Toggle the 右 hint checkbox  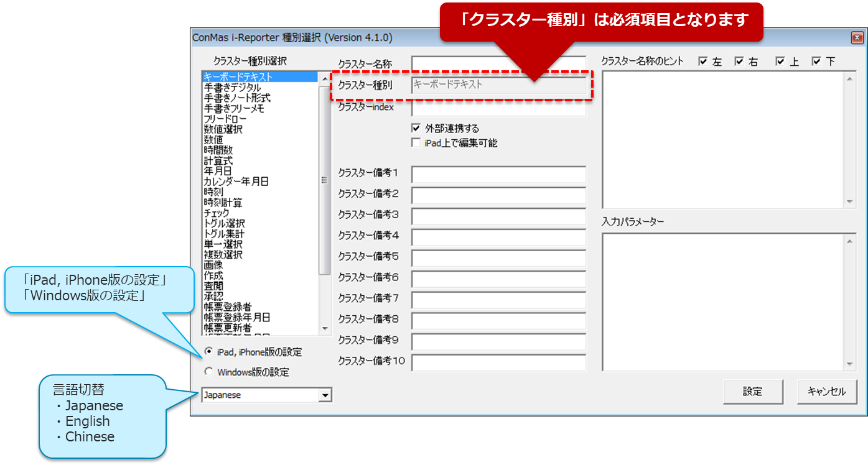click(x=739, y=62)
